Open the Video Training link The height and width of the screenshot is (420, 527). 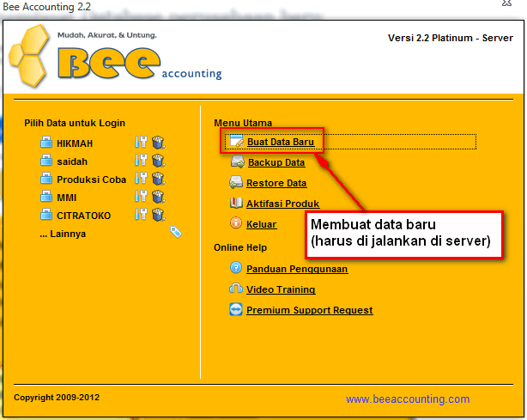(x=281, y=289)
